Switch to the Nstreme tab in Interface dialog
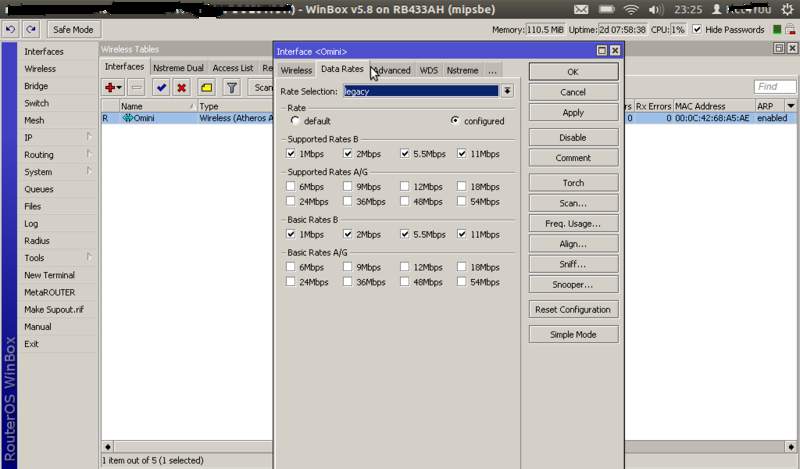 462,70
